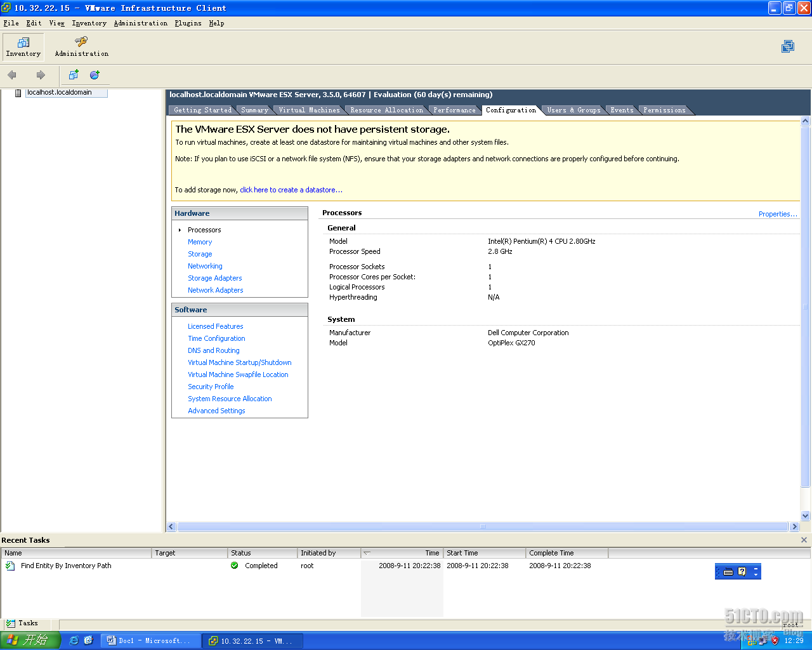Click the green Completed status icon
Viewport: 812px width, 650px height.
[x=235, y=566]
